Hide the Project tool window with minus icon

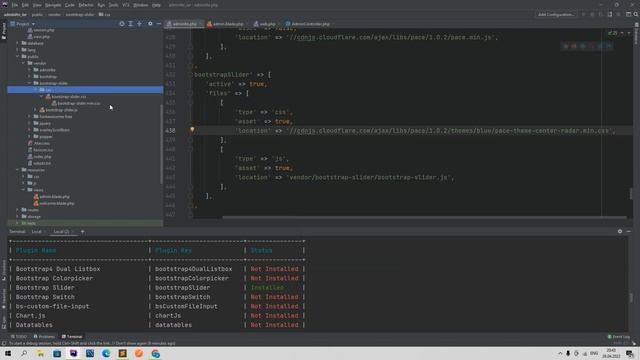tap(159, 24)
